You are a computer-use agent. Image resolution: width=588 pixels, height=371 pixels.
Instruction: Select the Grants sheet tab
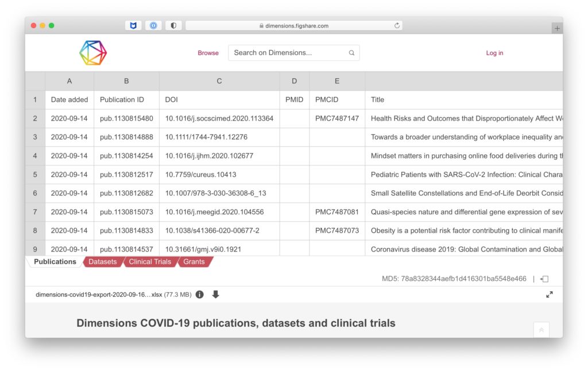coord(194,262)
